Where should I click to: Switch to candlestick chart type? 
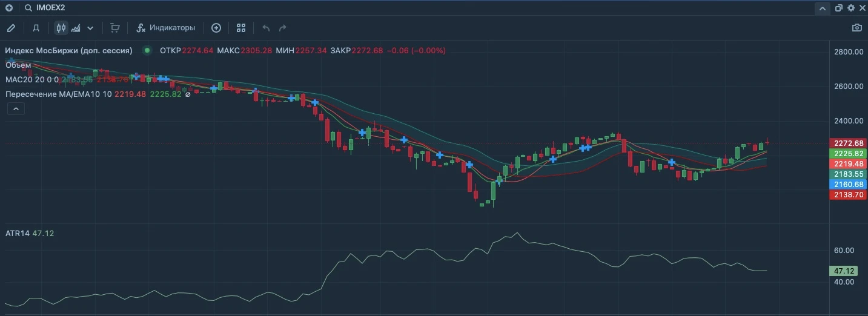(x=61, y=28)
